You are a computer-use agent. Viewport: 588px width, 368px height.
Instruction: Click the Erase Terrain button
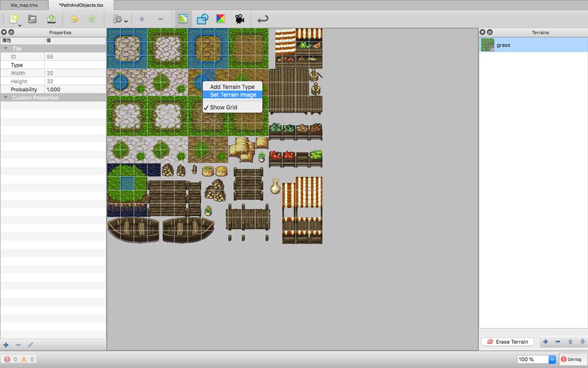(508, 342)
